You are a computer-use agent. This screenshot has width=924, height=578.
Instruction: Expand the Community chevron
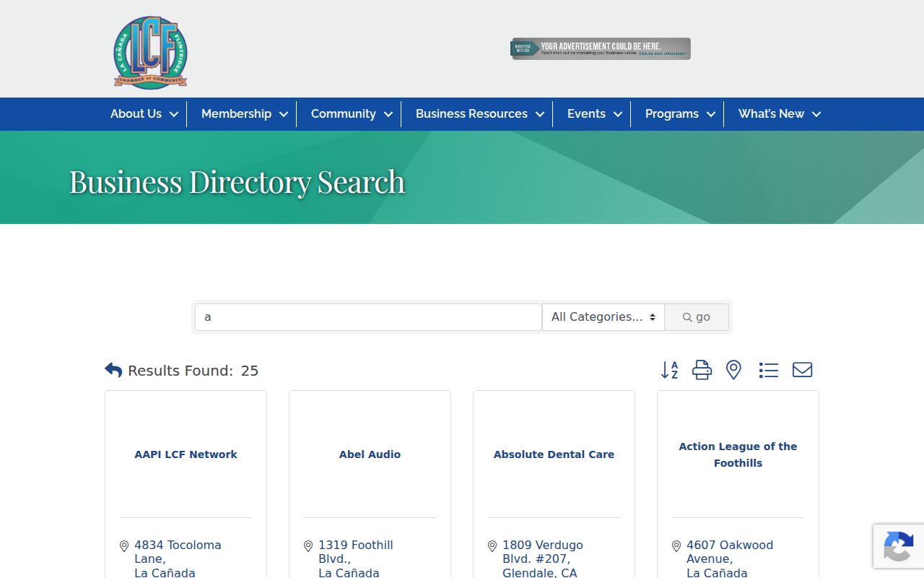click(388, 114)
